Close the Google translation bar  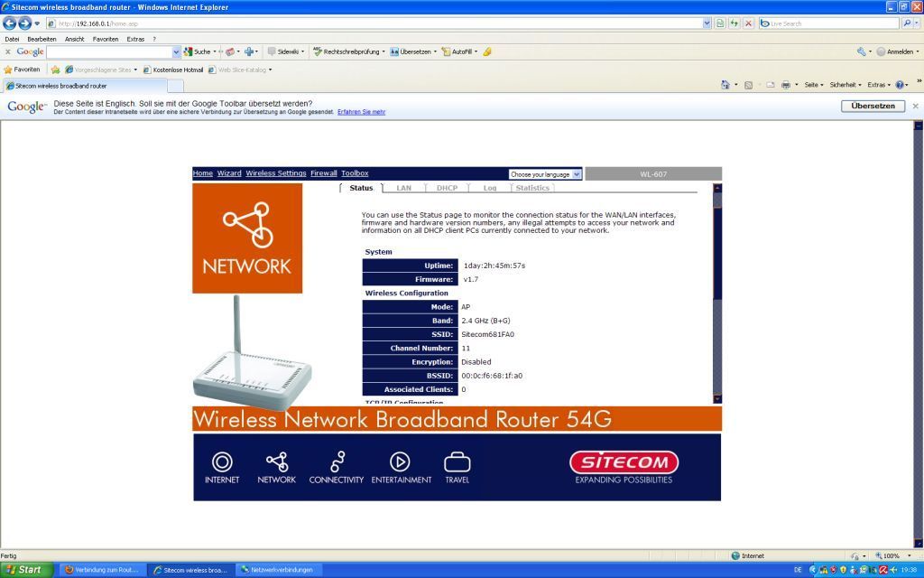[x=915, y=107]
